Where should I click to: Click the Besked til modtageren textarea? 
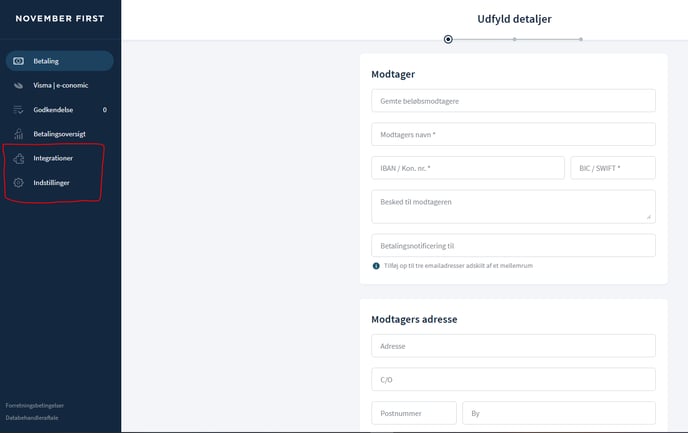[x=513, y=206]
